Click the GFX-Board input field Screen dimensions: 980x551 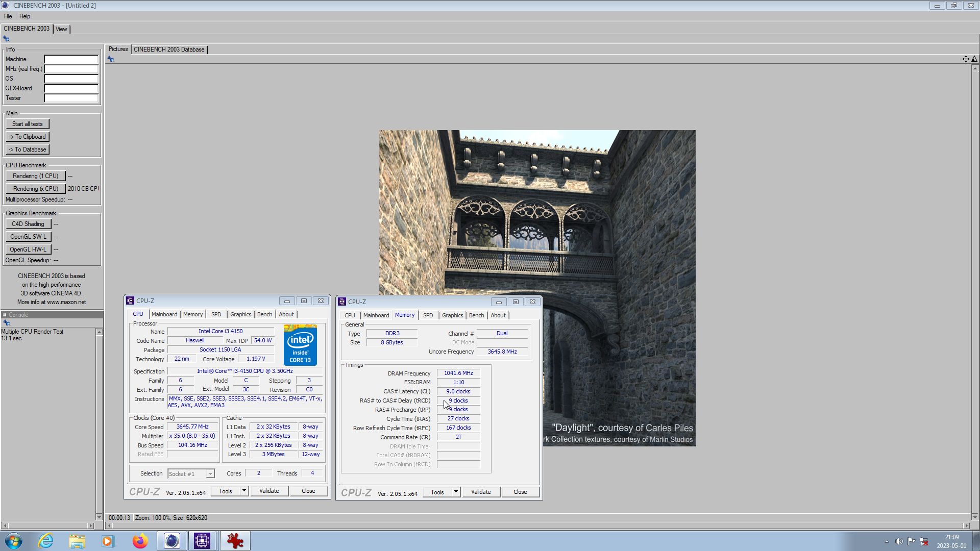(x=71, y=88)
